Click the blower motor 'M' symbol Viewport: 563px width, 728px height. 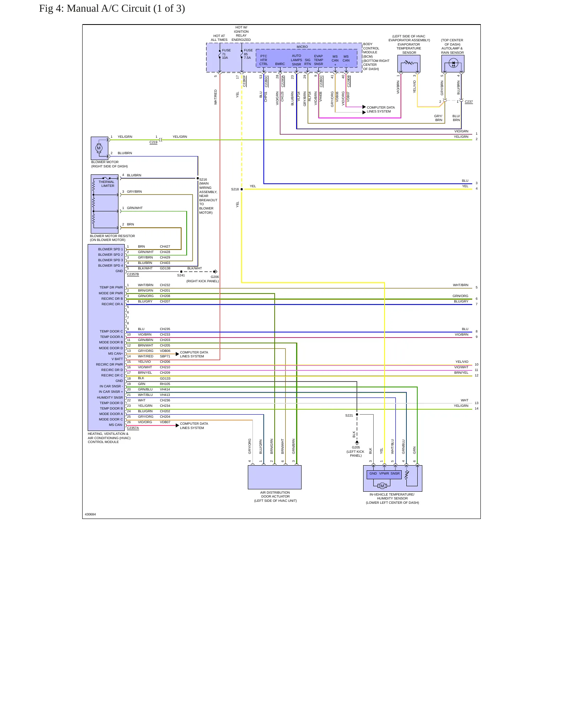99,148
